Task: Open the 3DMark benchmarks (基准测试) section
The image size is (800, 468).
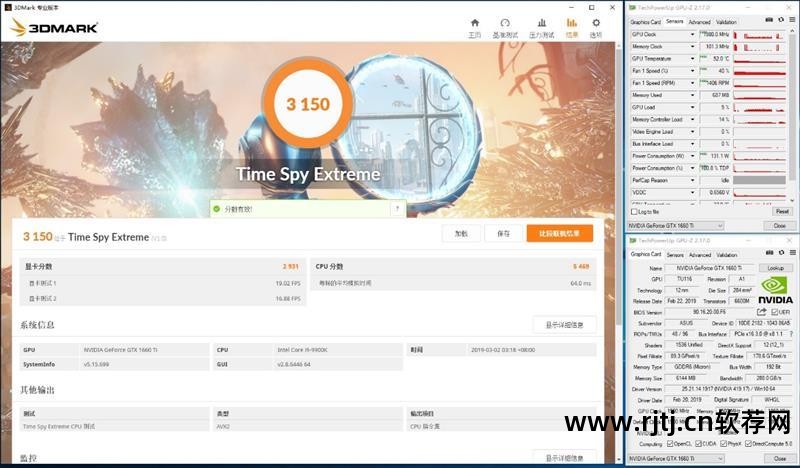Action: click(x=505, y=28)
